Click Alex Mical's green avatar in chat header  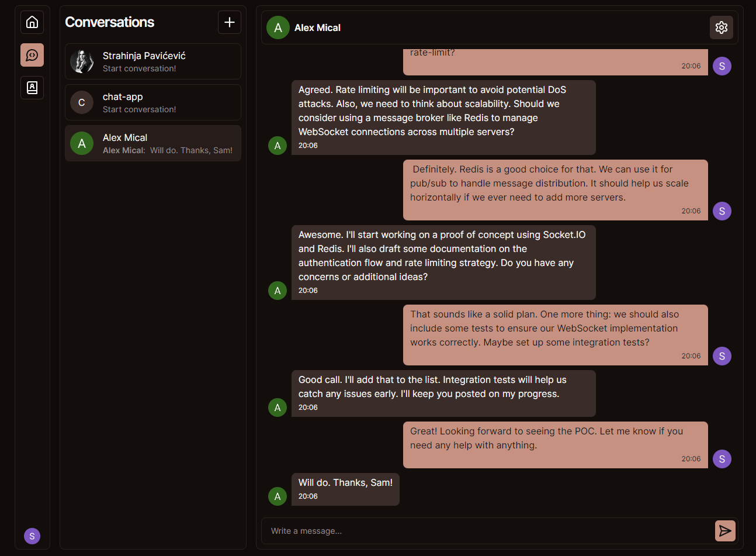coord(278,27)
